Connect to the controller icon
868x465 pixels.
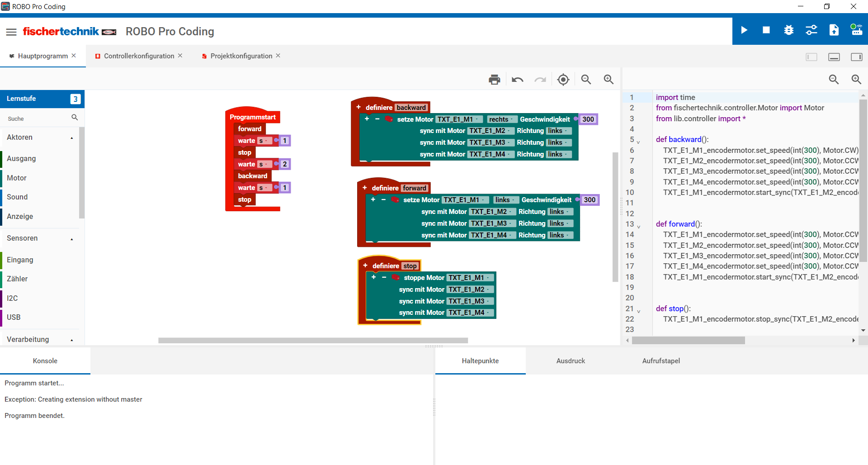click(x=856, y=30)
